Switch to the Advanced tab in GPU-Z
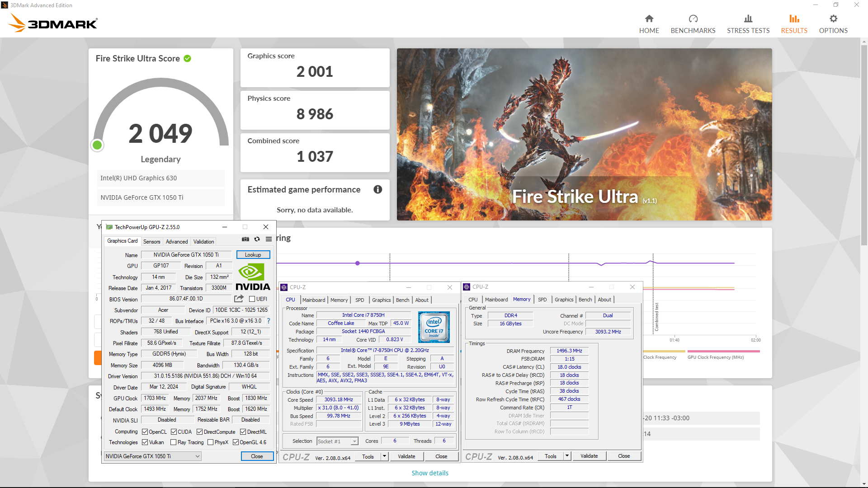 point(176,241)
